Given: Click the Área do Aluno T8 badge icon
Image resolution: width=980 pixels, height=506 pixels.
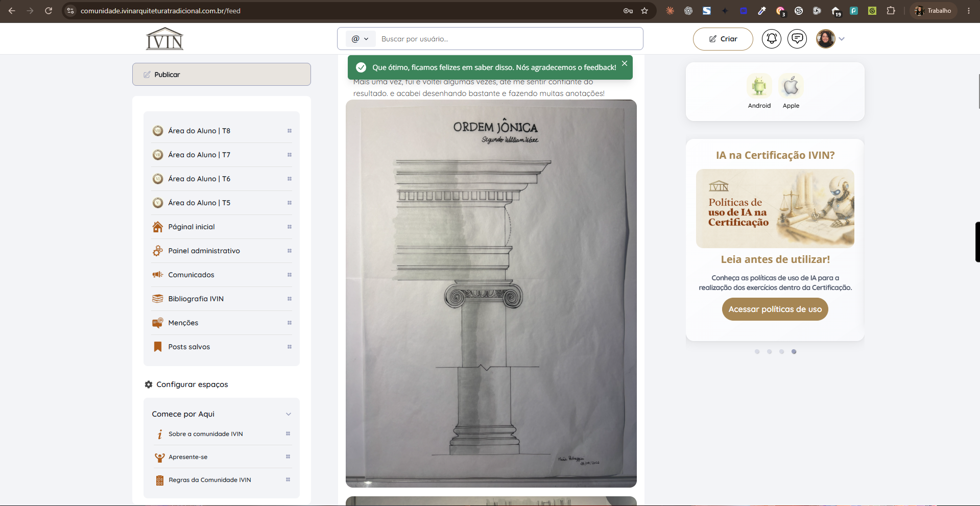Looking at the screenshot, I should pos(158,131).
